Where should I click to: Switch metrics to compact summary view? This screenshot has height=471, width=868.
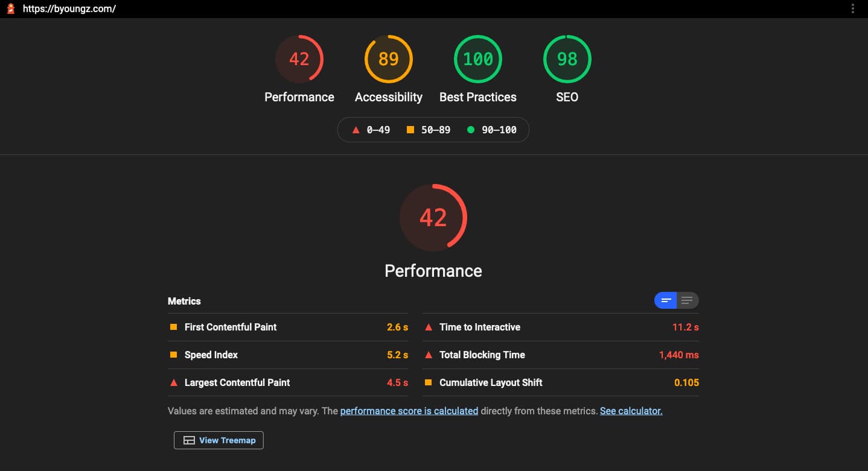tap(666, 300)
